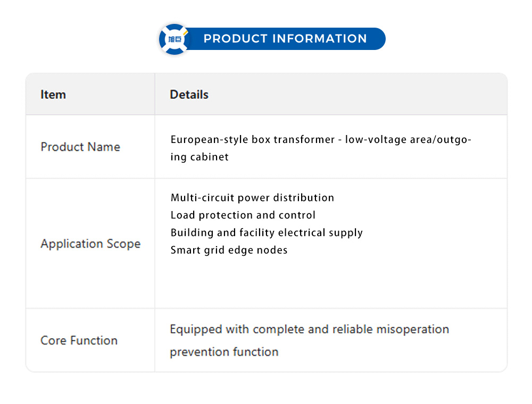Screen dimensions: 532x404
Task: Click the Product Name row label
Action: coord(80,147)
